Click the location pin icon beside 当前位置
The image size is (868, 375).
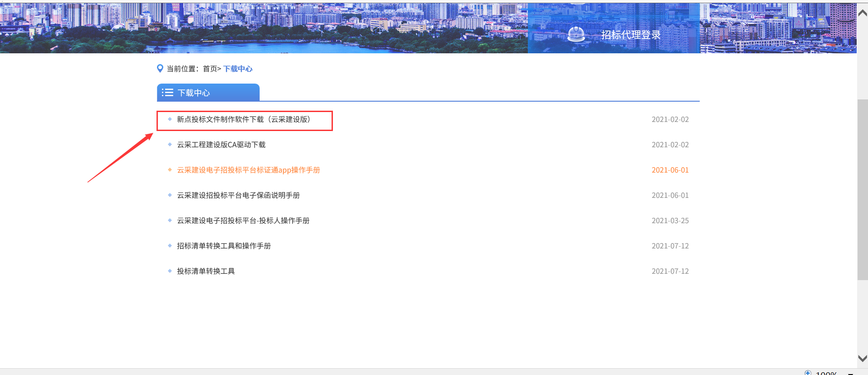pos(160,69)
